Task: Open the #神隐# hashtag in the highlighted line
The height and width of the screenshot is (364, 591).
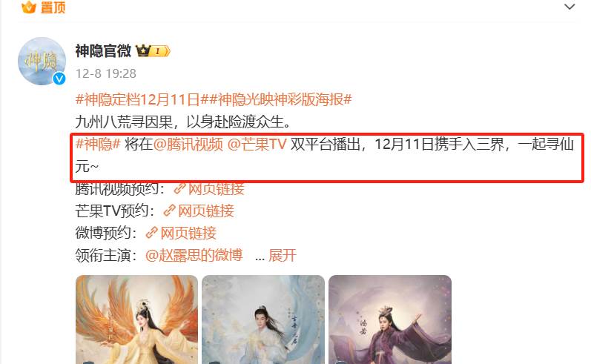Action: coord(98,145)
